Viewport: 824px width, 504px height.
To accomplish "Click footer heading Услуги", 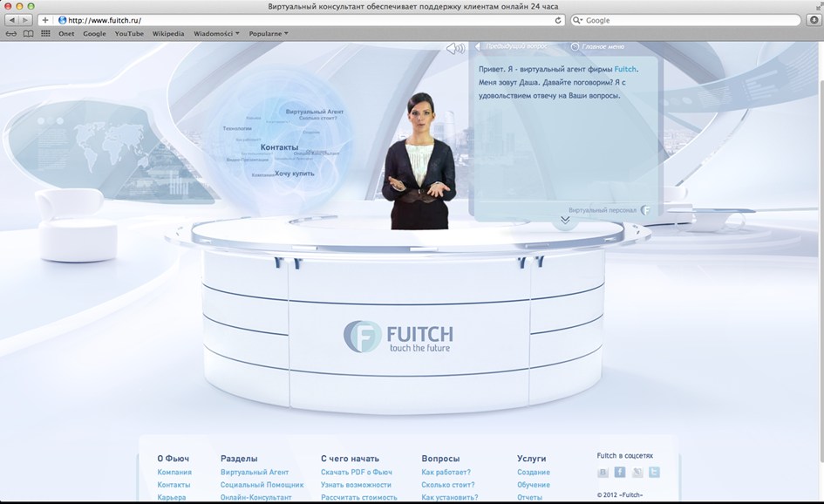I will [531, 459].
